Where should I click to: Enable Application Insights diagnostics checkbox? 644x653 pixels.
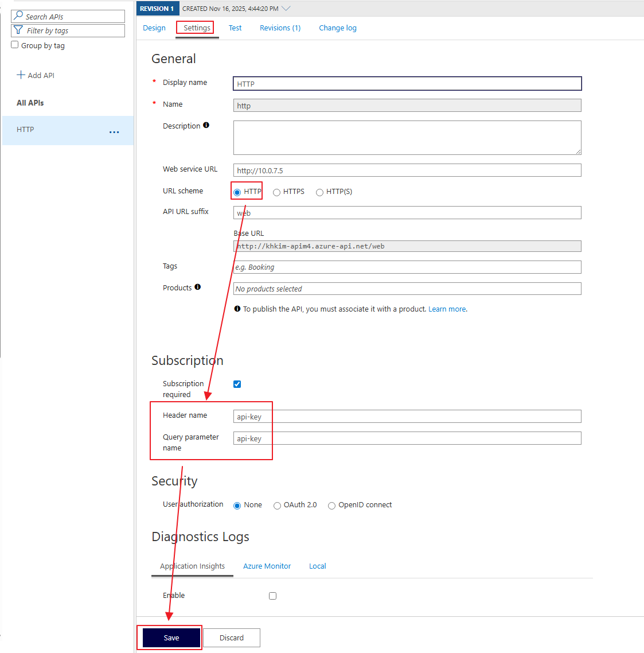point(272,596)
